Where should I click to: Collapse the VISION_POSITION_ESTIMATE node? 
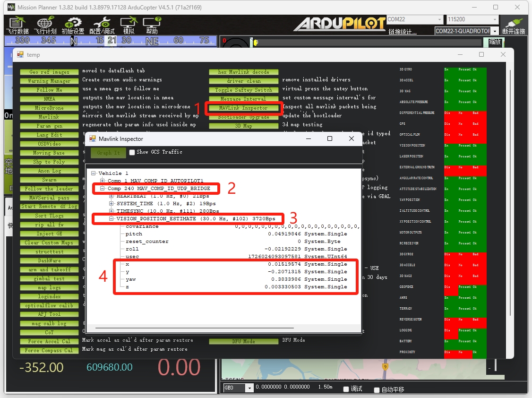(111, 218)
